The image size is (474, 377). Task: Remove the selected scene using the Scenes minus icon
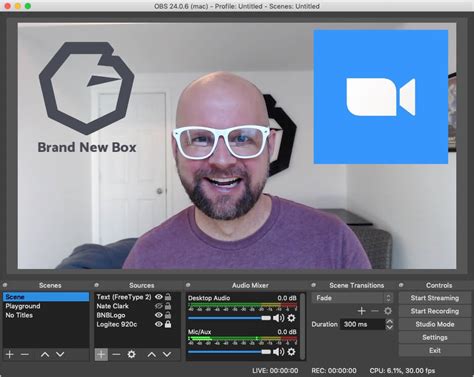click(x=25, y=354)
